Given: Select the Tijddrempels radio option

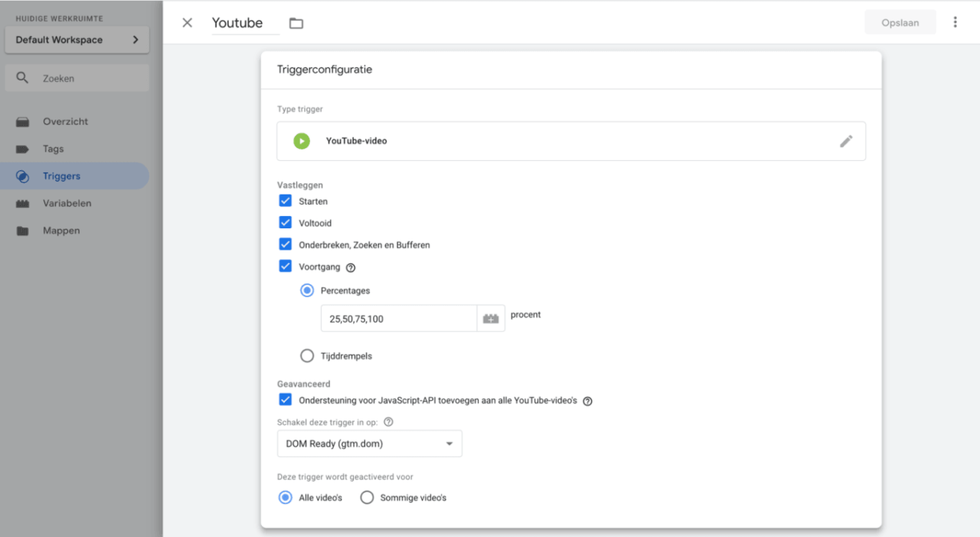Looking at the screenshot, I should click(307, 355).
